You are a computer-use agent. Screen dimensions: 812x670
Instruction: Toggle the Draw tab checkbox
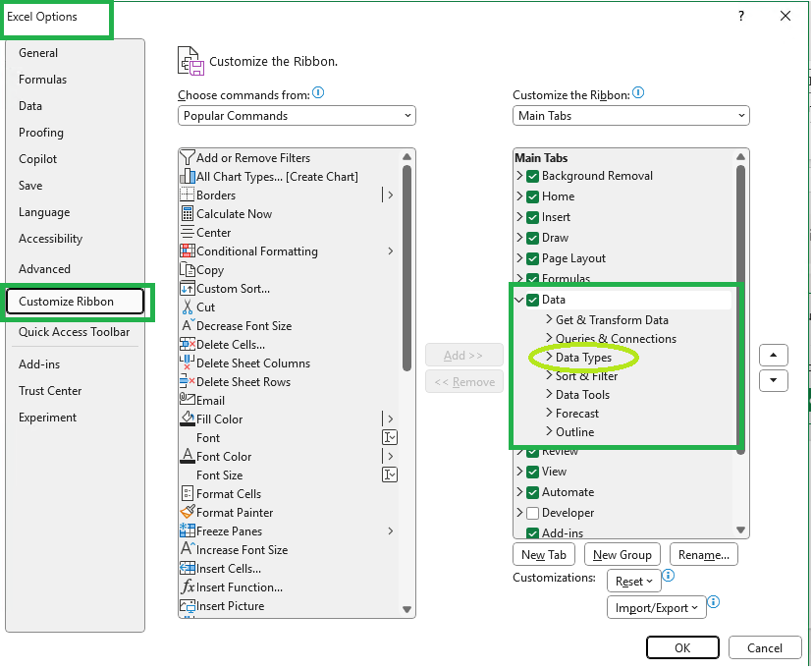tap(532, 239)
